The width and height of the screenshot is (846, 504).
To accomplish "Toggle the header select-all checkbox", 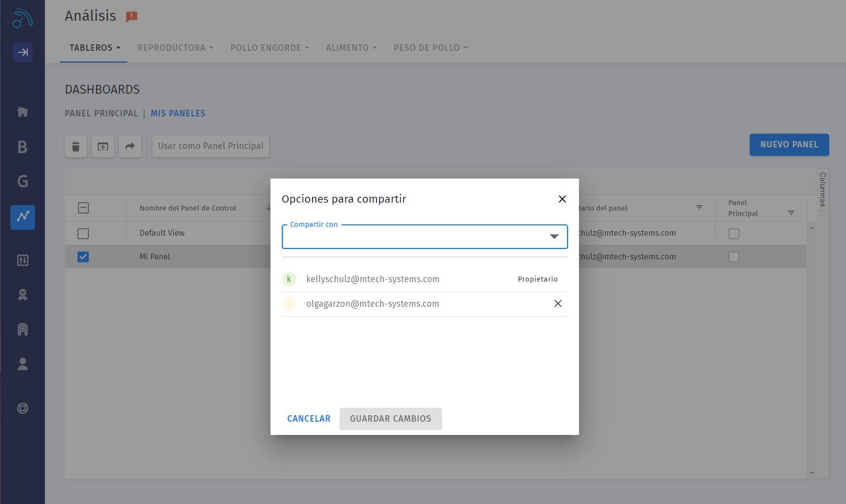I will pos(83,208).
